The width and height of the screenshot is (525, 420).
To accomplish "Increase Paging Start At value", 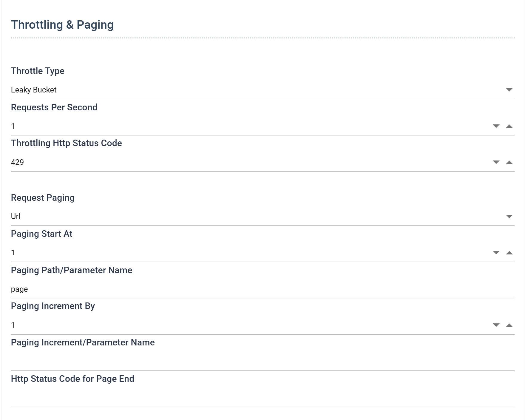I will (x=509, y=253).
